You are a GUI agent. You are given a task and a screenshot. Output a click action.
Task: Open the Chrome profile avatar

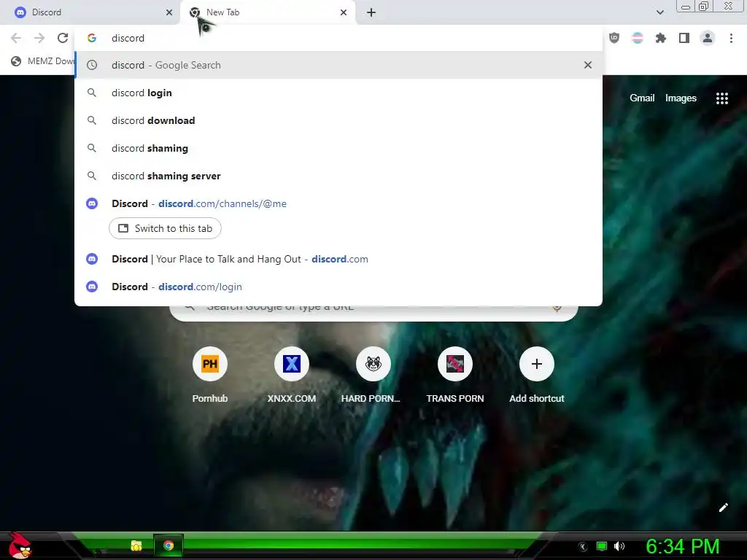point(708,38)
